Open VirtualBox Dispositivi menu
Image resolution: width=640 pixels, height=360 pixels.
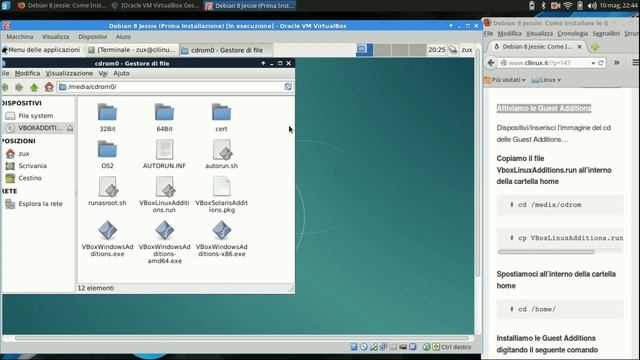(x=93, y=37)
